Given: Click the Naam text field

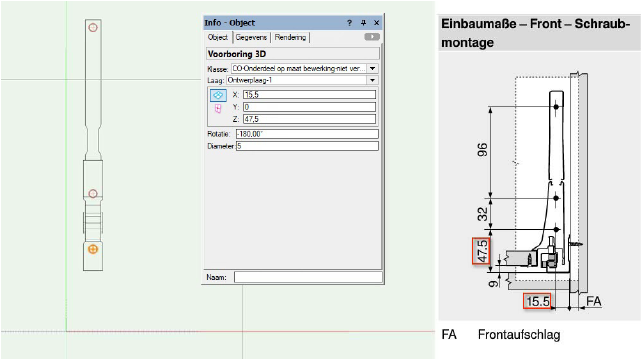Looking at the screenshot, I should click(308, 277).
